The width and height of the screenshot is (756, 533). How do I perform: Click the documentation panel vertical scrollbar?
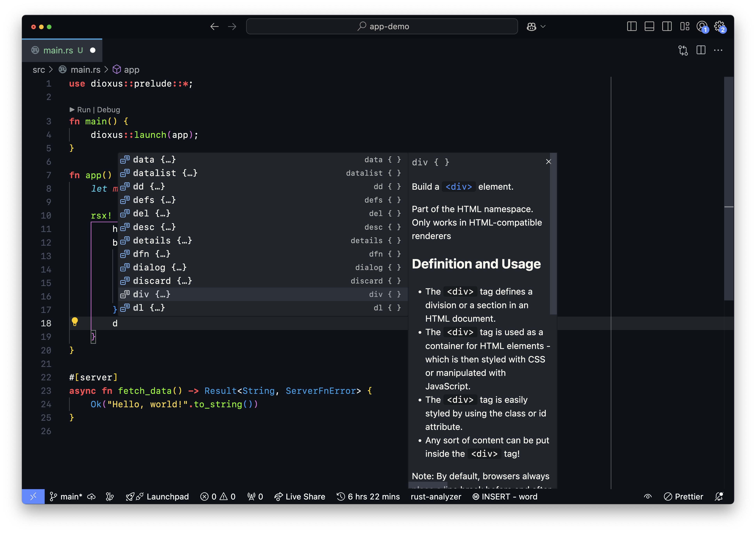coord(553,234)
